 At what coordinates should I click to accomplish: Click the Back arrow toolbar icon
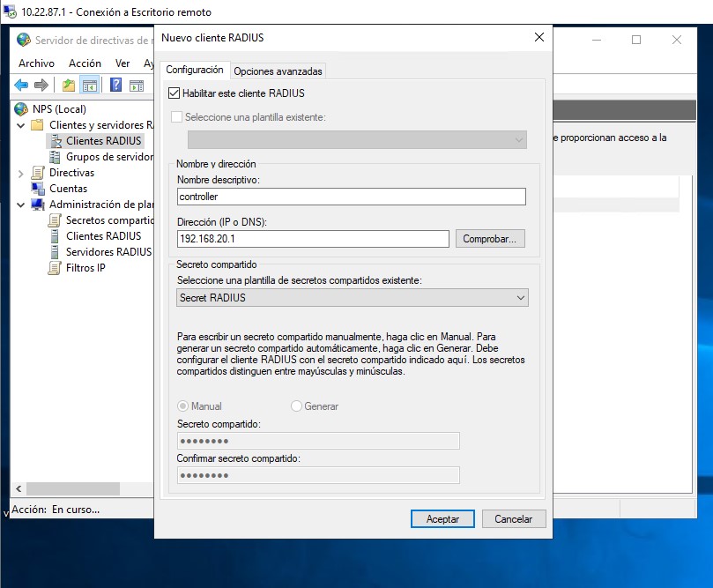[x=21, y=85]
